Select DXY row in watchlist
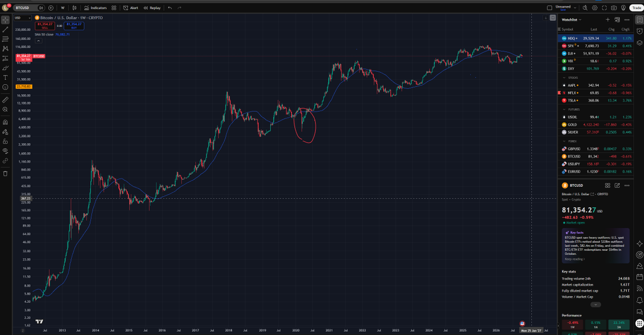Image resolution: width=644 pixels, height=335 pixels. click(596, 69)
